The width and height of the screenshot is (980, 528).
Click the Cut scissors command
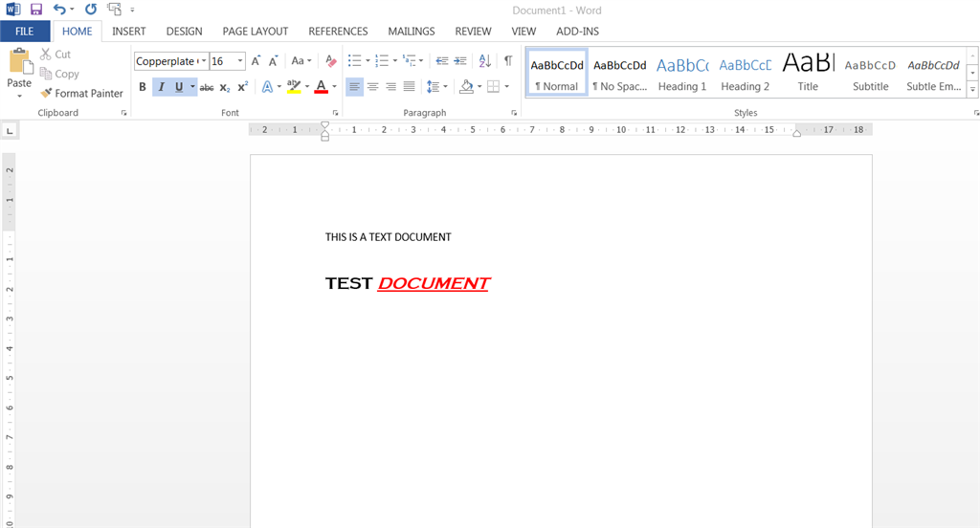[x=56, y=55]
